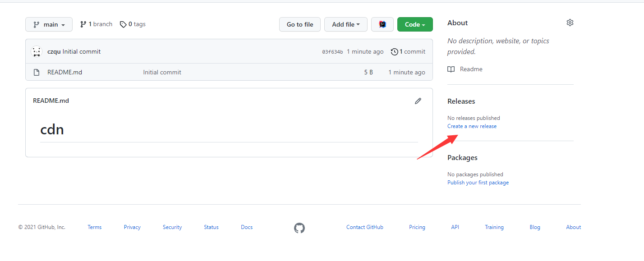Open commit hash 03f634b
This screenshot has height=261, width=644.
pyautogui.click(x=332, y=52)
